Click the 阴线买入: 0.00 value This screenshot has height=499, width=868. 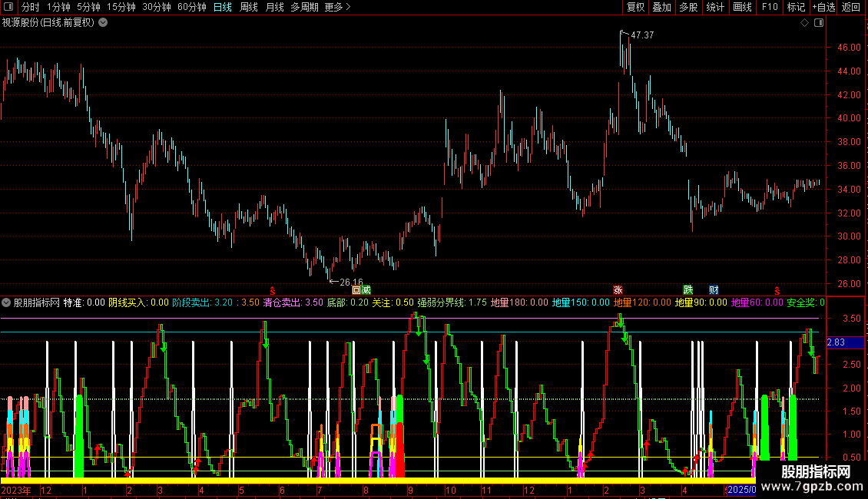[x=138, y=302]
